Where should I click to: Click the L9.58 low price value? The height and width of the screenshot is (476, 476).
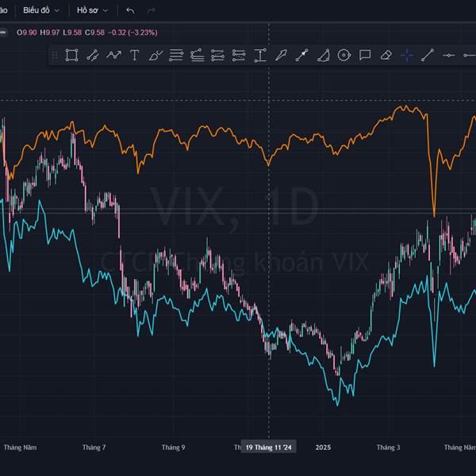pos(72,33)
